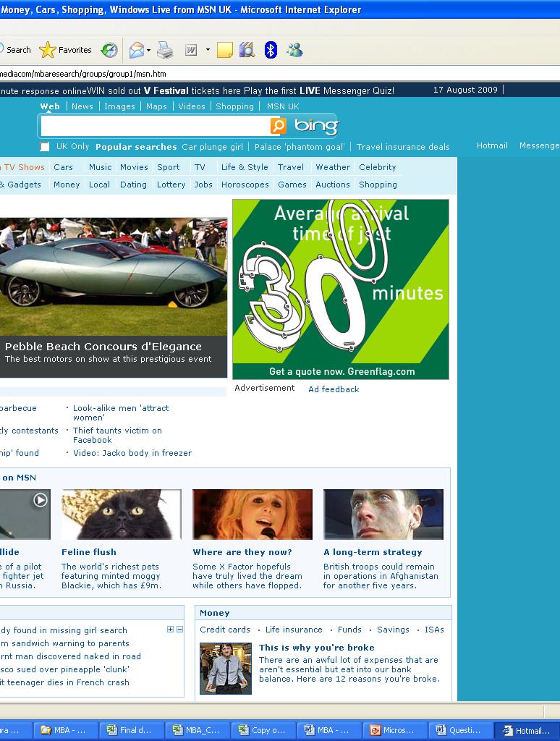Open the 'Feline flush' headline
Screen dimensions: 560x741
coord(89,552)
